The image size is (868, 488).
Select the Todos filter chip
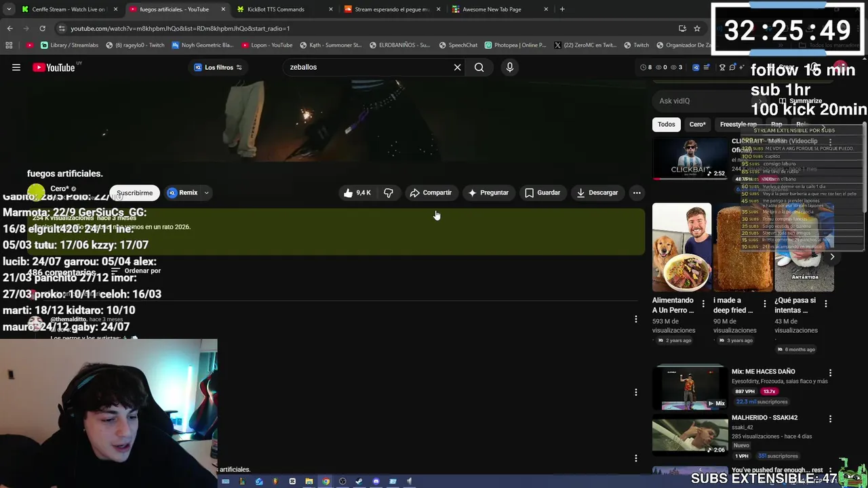pos(666,125)
